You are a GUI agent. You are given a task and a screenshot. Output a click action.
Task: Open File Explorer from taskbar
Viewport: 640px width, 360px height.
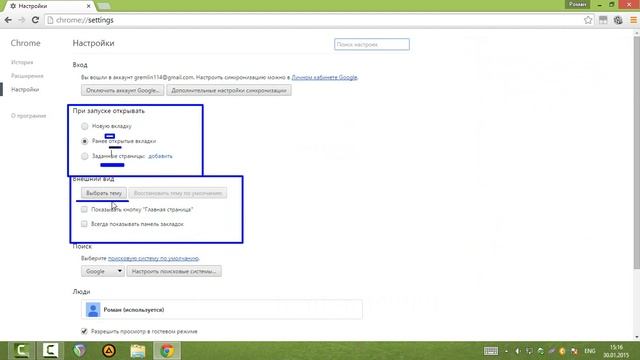click(x=138, y=351)
